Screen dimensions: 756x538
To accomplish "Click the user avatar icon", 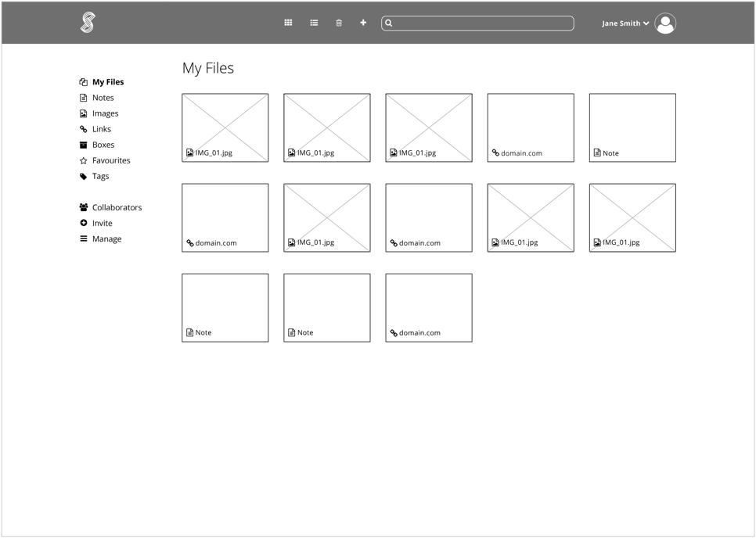I will click(x=665, y=23).
